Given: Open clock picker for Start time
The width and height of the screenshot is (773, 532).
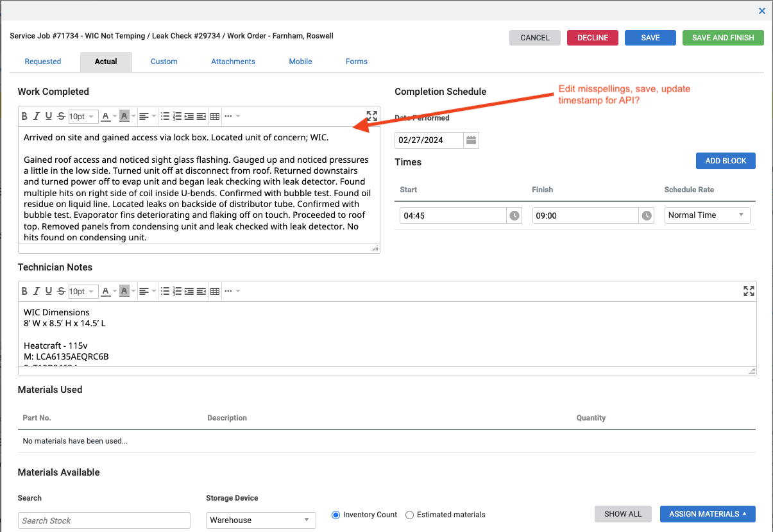Looking at the screenshot, I should pyautogui.click(x=514, y=215).
